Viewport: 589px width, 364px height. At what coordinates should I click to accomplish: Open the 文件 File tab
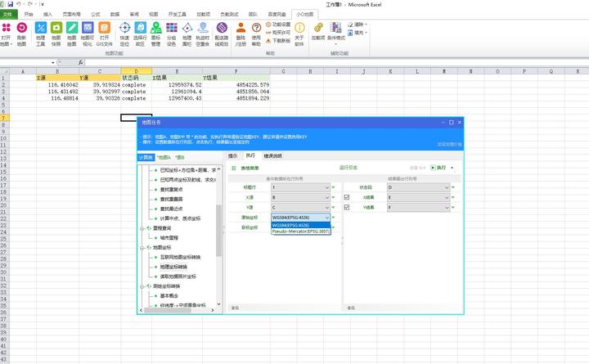[8, 14]
